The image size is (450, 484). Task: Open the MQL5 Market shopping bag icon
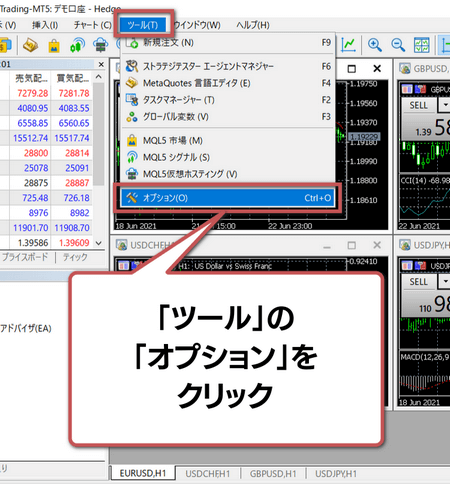(54, 45)
